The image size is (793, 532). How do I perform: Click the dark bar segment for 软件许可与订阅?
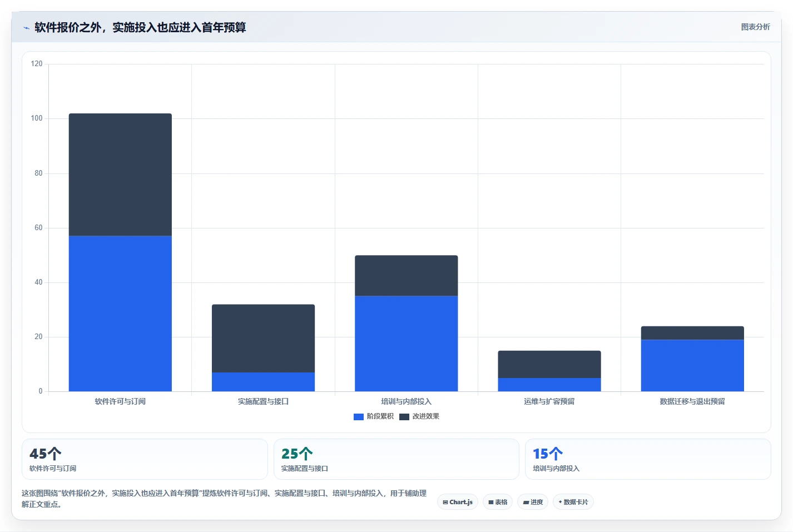tap(120, 175)
